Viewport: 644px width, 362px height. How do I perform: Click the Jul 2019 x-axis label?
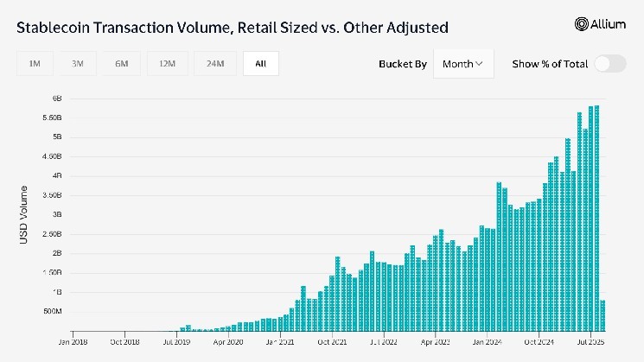178,342
